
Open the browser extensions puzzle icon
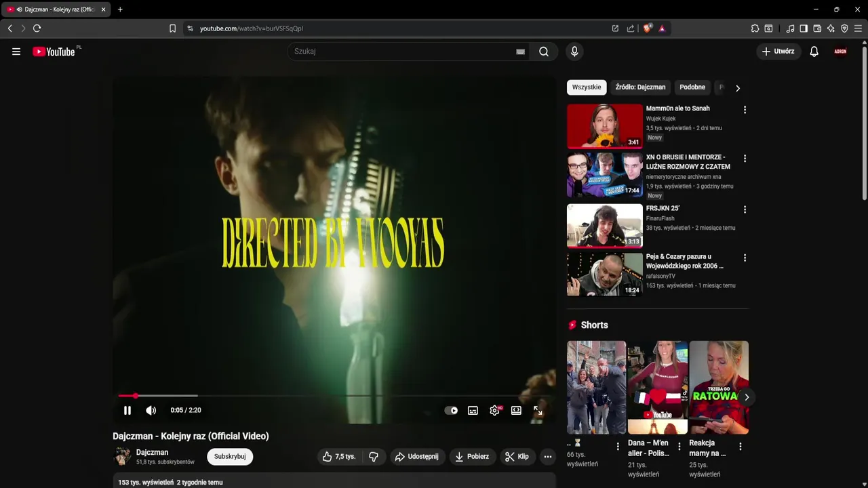755,28
